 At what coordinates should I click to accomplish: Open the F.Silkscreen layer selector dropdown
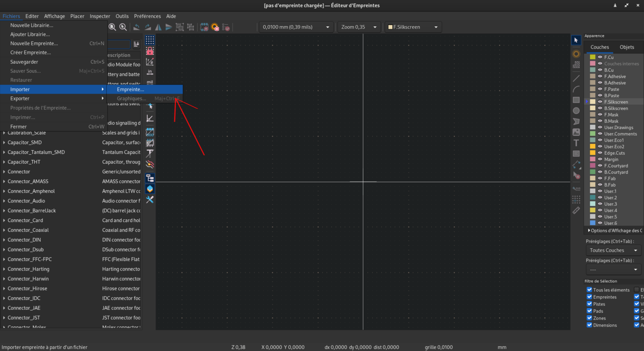(413, 27)
